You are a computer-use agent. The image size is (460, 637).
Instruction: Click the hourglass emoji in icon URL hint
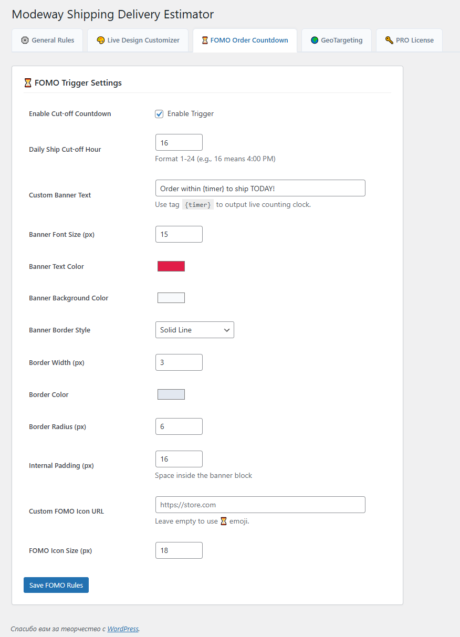click(223, 521)
